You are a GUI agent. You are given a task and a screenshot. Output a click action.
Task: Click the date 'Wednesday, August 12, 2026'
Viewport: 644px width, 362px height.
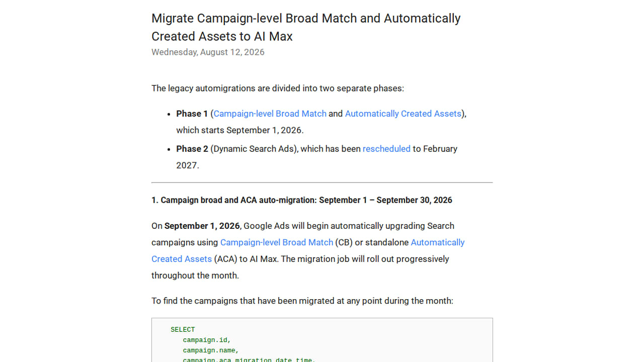click(208, 52)
